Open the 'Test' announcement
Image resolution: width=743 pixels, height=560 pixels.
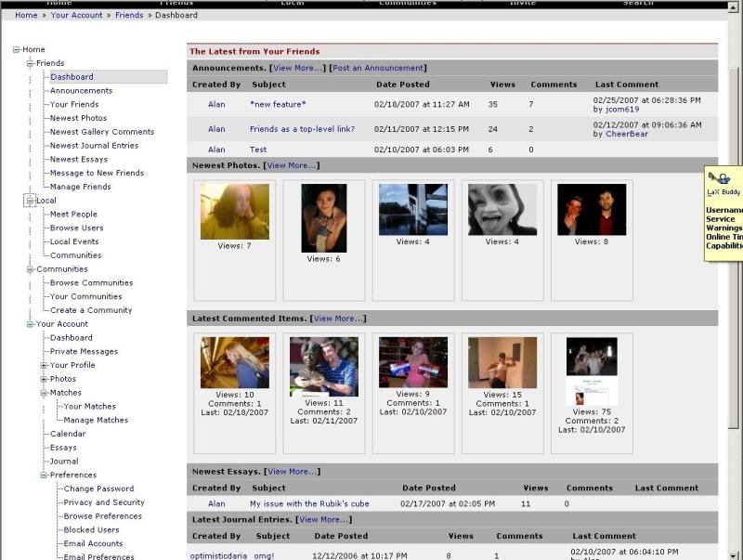[258, 150]
